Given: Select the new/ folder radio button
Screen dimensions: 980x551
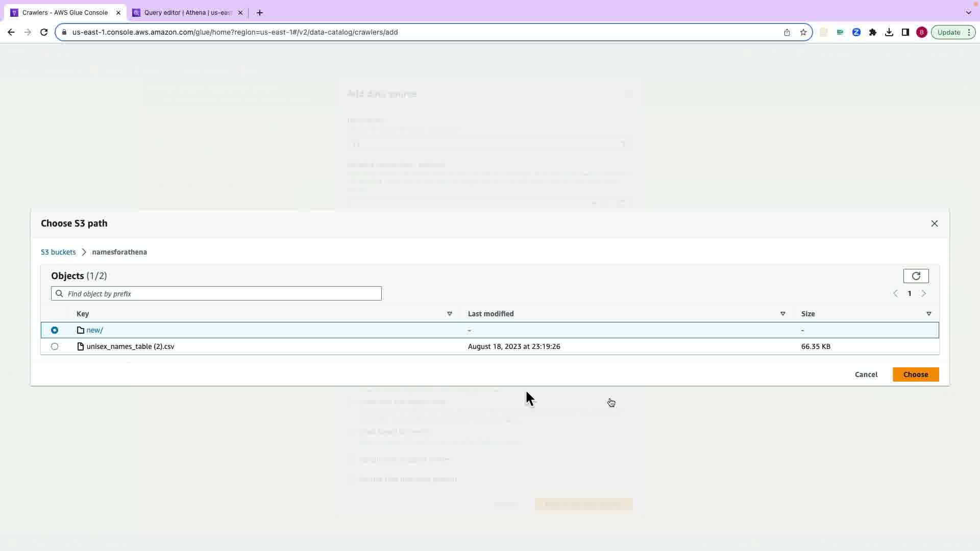Looking at the screenshot, I should (55, 330).
